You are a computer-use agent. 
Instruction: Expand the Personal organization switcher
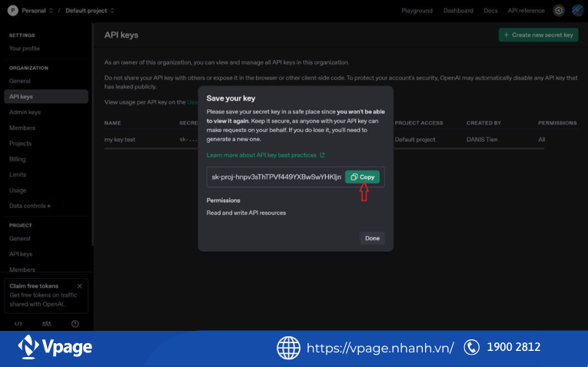37,11
